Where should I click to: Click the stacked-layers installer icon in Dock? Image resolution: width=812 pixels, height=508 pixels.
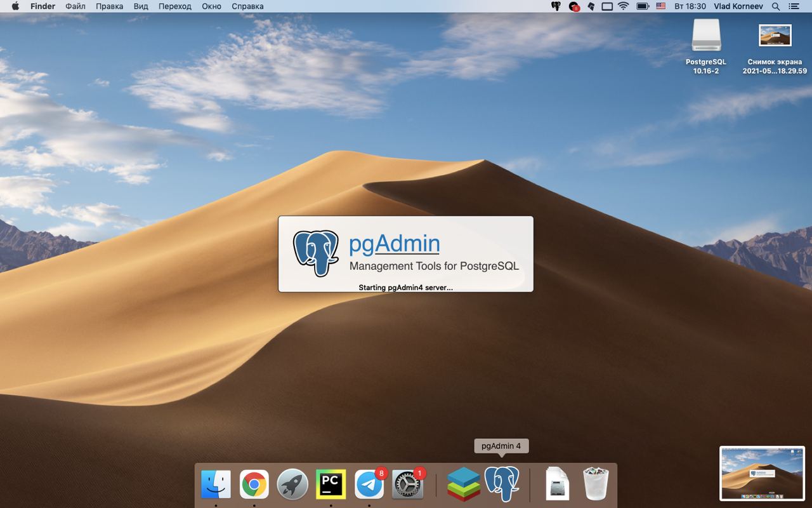(464, 485)
